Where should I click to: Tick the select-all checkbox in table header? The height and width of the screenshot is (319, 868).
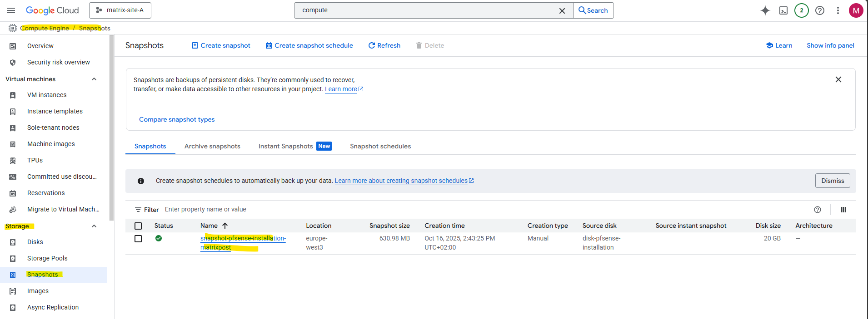(138, 226)
